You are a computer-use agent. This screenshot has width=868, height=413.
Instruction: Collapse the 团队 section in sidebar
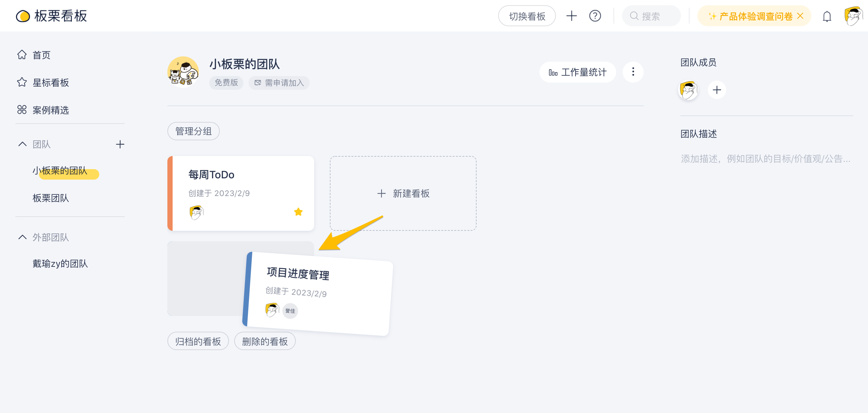coord(22,145)
